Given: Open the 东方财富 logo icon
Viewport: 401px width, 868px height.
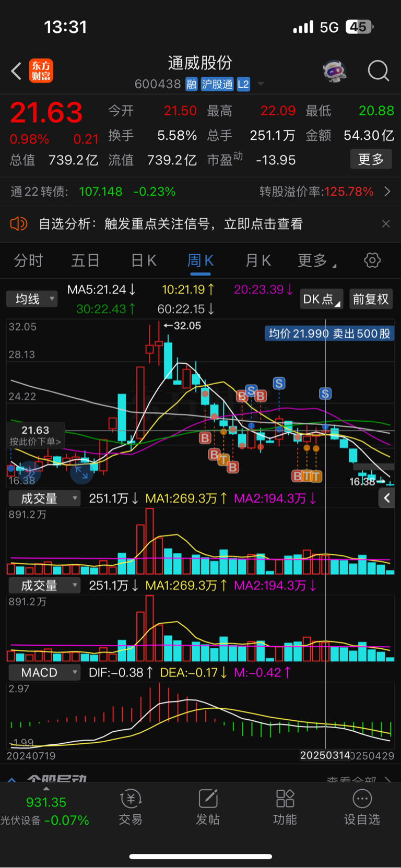Looking at the screenshot, I should (41, 71).
